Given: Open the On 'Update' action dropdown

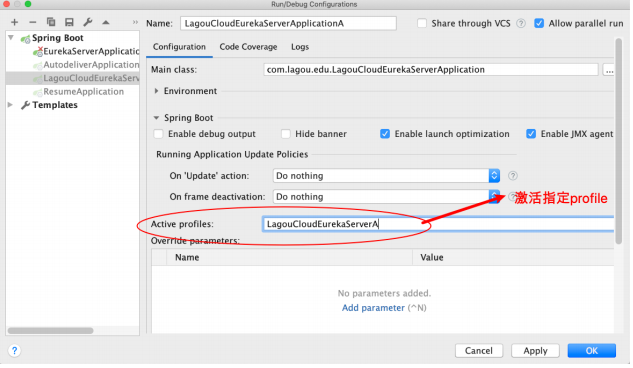Looking at the screenshot, I should click(x=386, y=176).
